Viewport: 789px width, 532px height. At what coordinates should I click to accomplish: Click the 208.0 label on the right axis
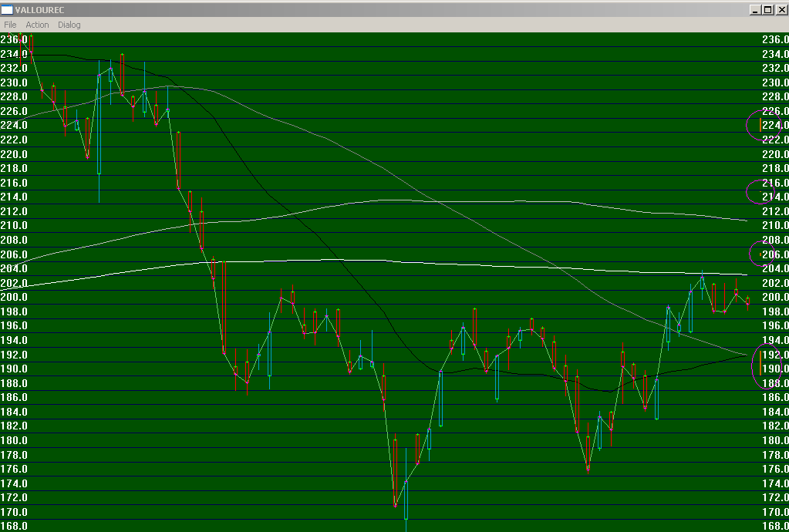[x=775, y=240]
